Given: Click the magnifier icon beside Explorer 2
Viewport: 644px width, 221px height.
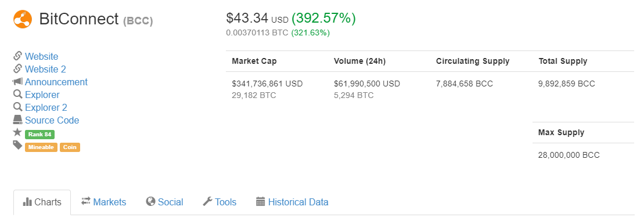Looking at the screenshot, I should click(x=17, y=107).
